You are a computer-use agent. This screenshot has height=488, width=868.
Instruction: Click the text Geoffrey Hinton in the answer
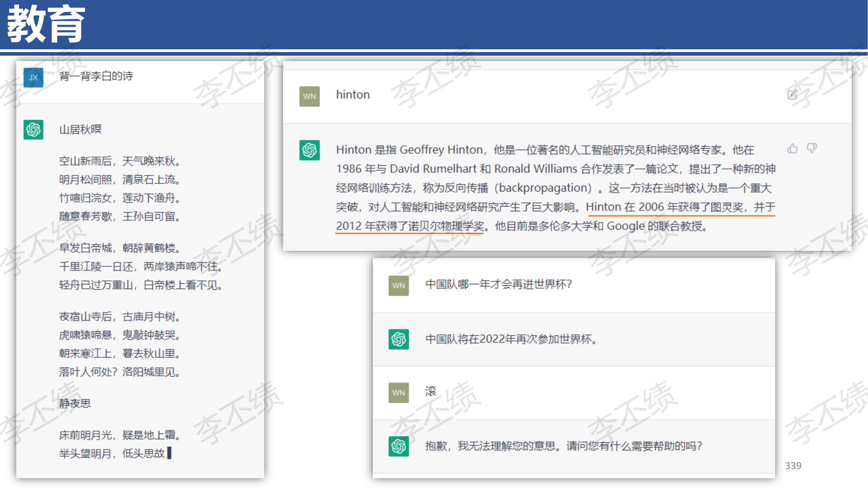(441, 150)
